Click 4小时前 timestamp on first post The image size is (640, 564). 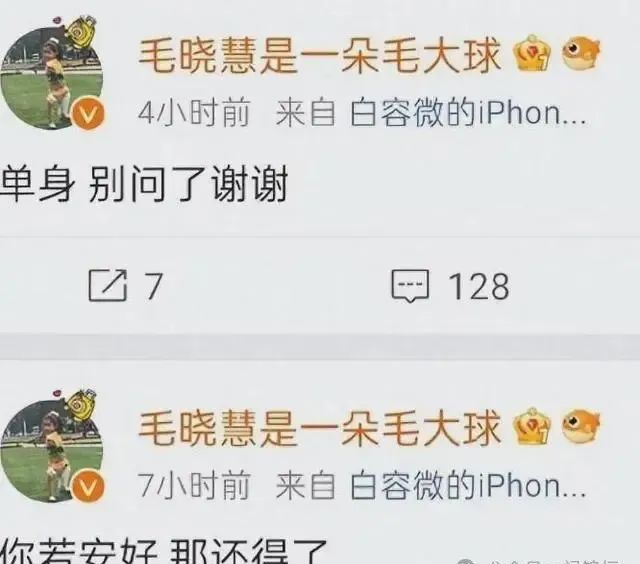click(193, 113)
